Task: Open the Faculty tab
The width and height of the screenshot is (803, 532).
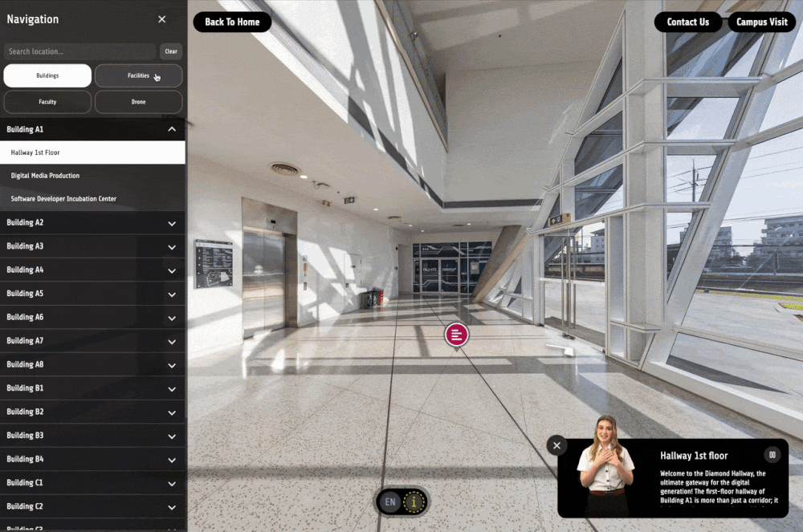Action: [47, 102]
